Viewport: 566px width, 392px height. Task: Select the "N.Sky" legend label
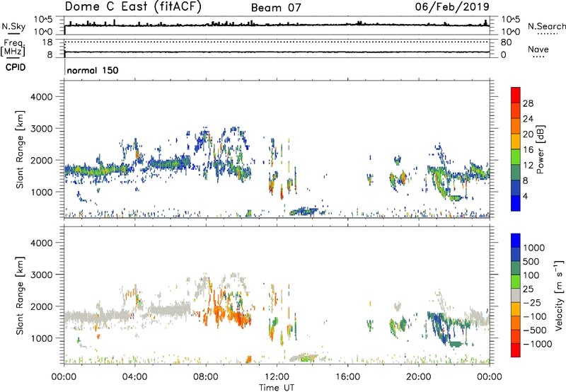click(13, 26)
